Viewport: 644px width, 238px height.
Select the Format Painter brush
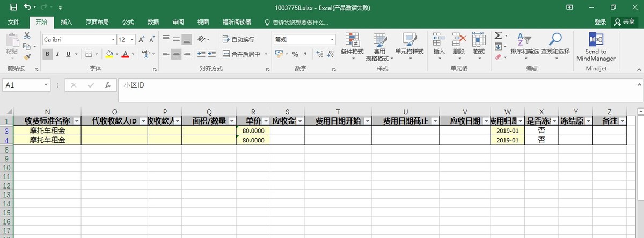click(x=27, y=56)
